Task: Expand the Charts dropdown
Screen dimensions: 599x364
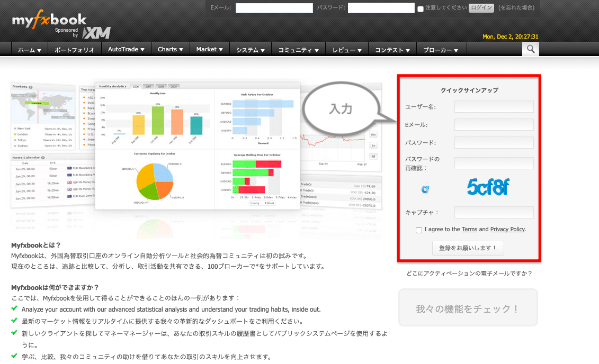Action: [171, 49]
